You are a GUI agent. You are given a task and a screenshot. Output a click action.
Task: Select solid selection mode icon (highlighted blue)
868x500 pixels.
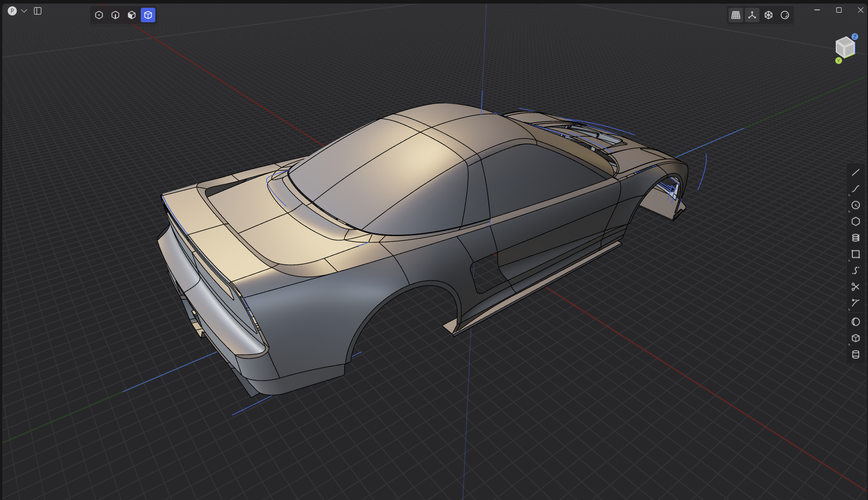point(148,15)
